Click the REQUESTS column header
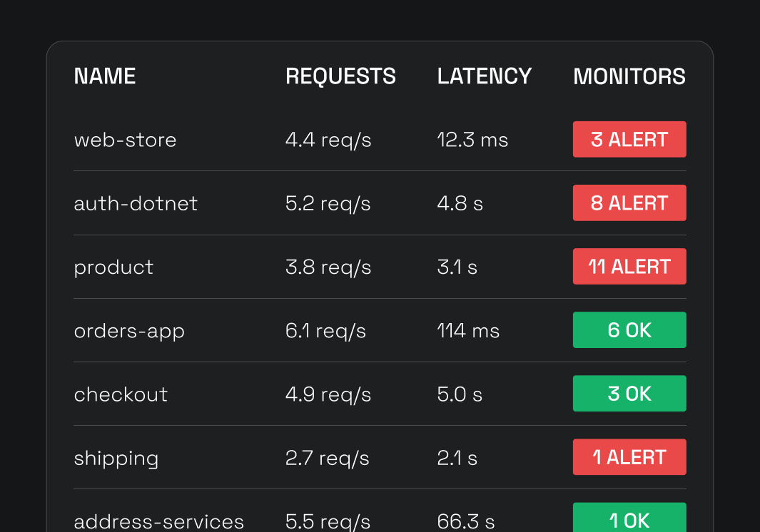The height and width of the screenshot is (532, 760). coord(340,76)
